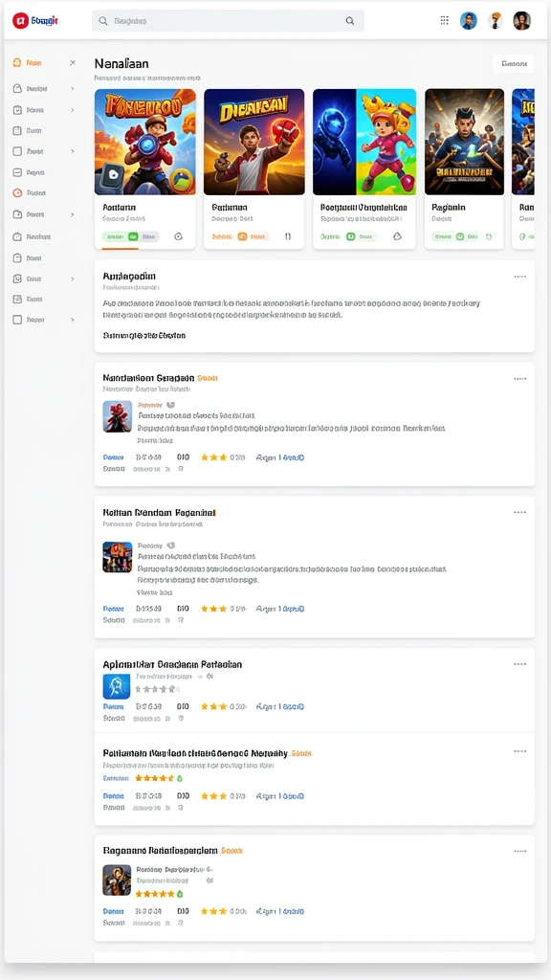Image resolution: width=551 pixels, height=980 pixels.
Task: Open the blue square app icon in the review list
Action: pos(116,686)
